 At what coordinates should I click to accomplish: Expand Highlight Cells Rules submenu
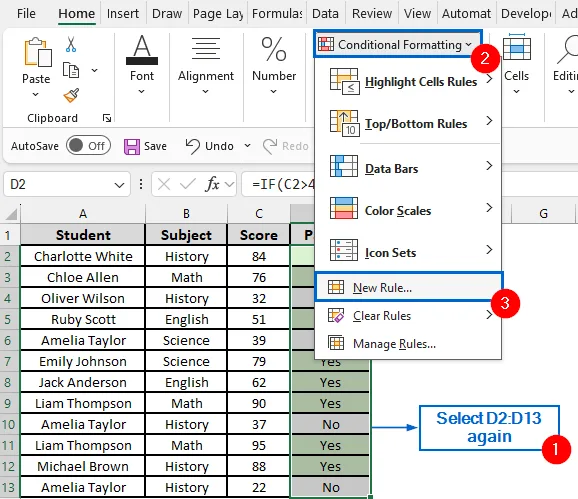point(490,79)
